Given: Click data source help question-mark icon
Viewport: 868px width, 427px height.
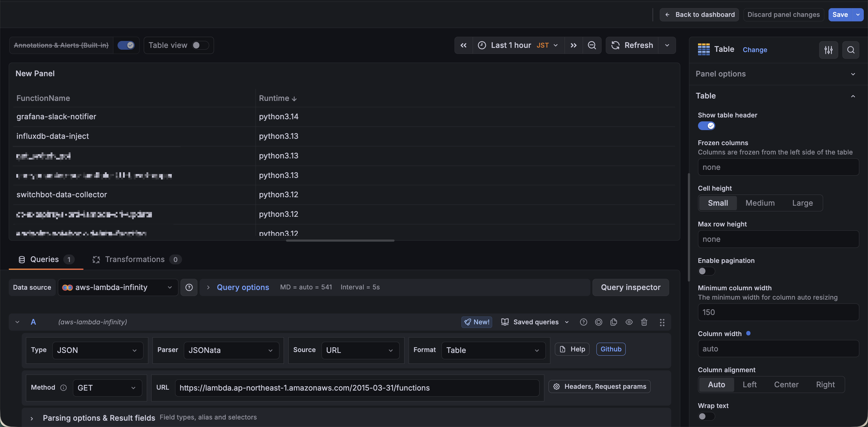Looking at the screenshot, I should [189, 287].
